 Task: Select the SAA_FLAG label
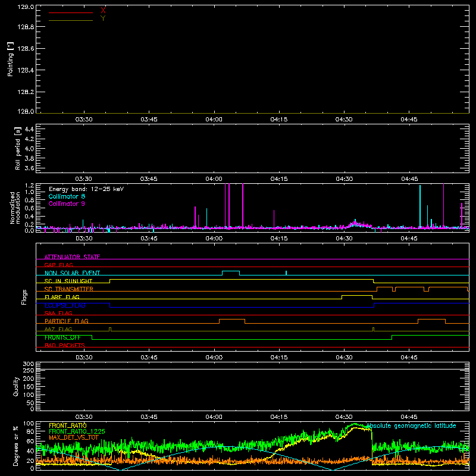coord(58,313)
